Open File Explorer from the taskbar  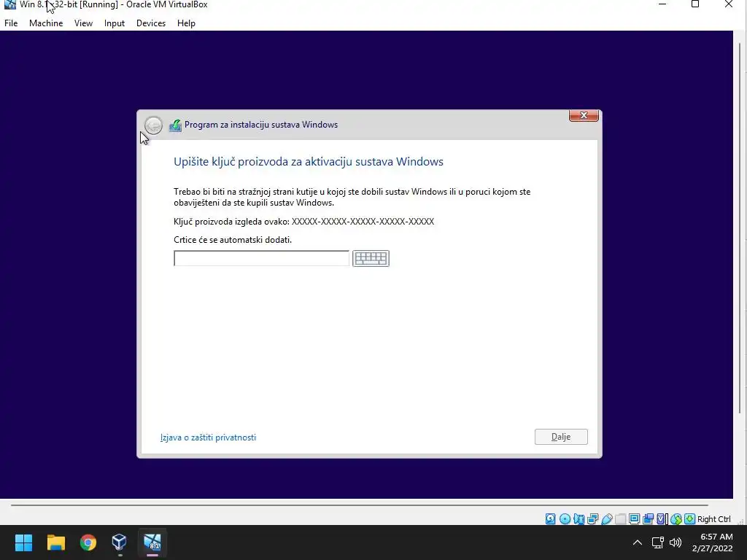point(55,542)
